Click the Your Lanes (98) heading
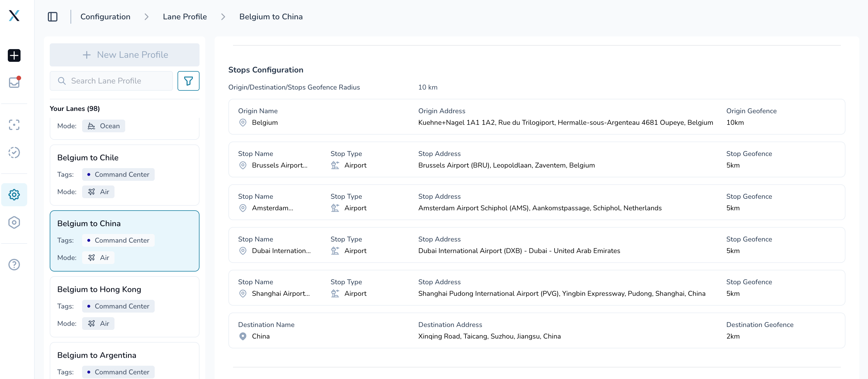The height and width of the screenshot is (379, 868). (x=75, y=108)
